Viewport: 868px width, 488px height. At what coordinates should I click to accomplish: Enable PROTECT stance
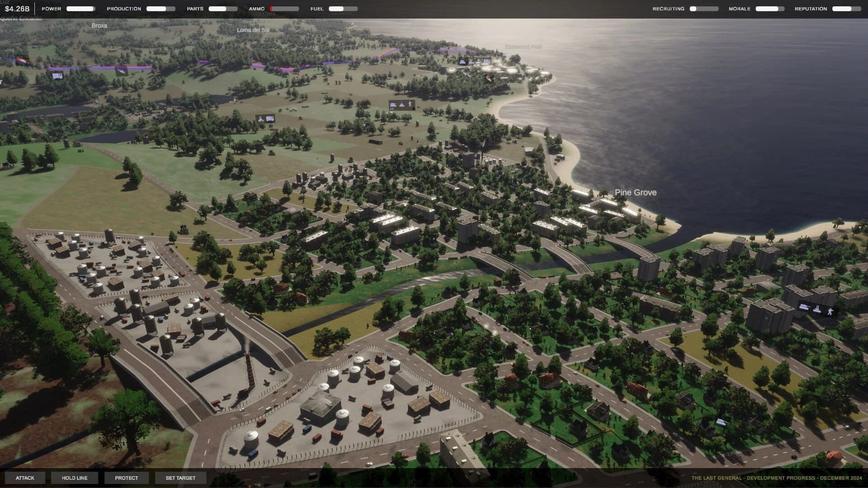126,478
